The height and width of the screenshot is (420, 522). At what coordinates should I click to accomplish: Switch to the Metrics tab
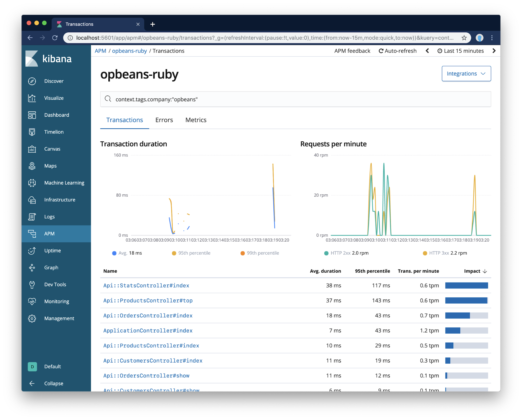pos(196,120)
